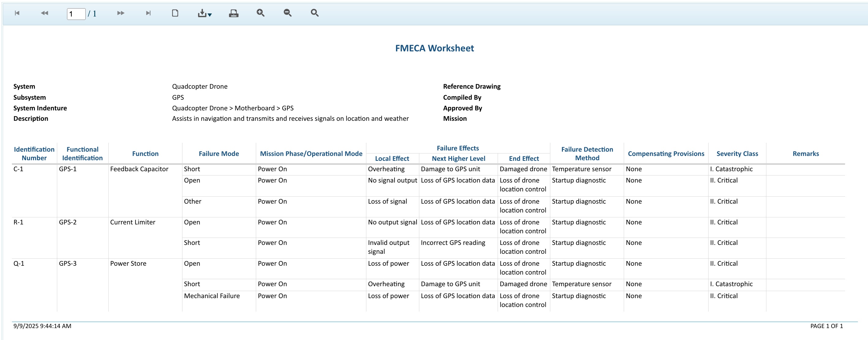Screen dimensions: 868x340
Task: Click the Compensating Provisions column header
Action: pos(666,153)
